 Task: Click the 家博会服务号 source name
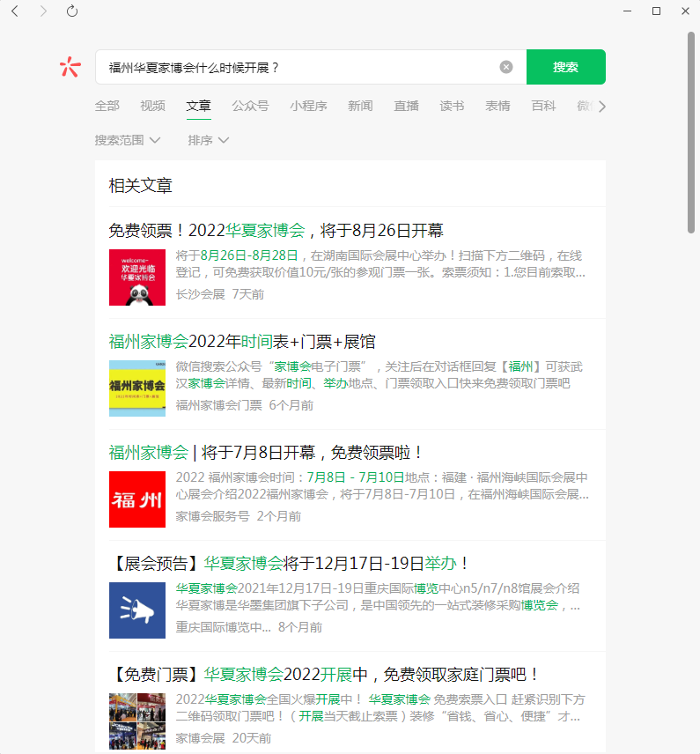212,516
